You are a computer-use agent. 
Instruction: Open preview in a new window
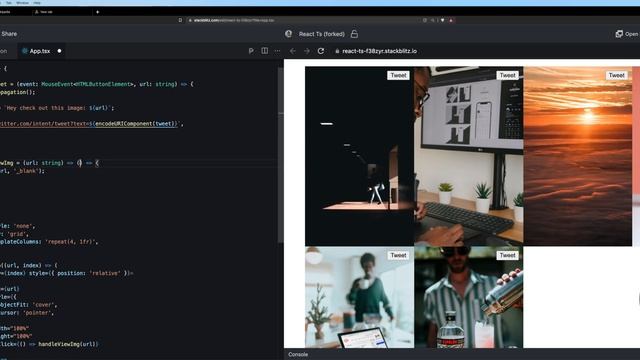click(627, 34)
